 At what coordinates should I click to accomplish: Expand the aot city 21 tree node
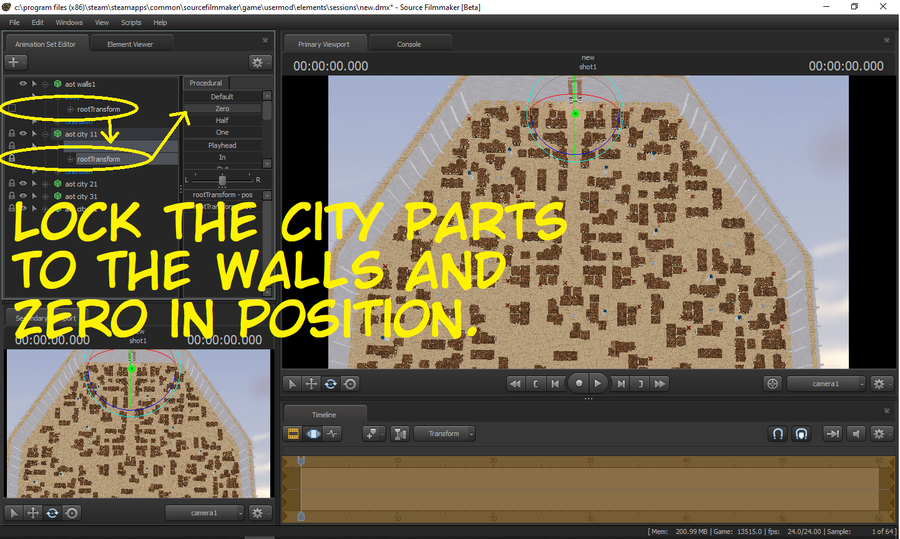tap(46, 184)
